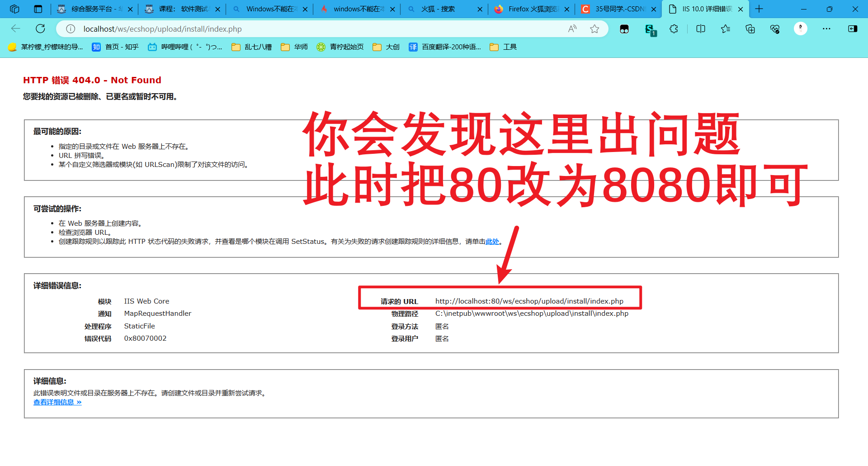The height and width of the screenshot is (466, 868).
Task: Close the 火狐 - 搜索 tab
Action: tap(480, 9)
